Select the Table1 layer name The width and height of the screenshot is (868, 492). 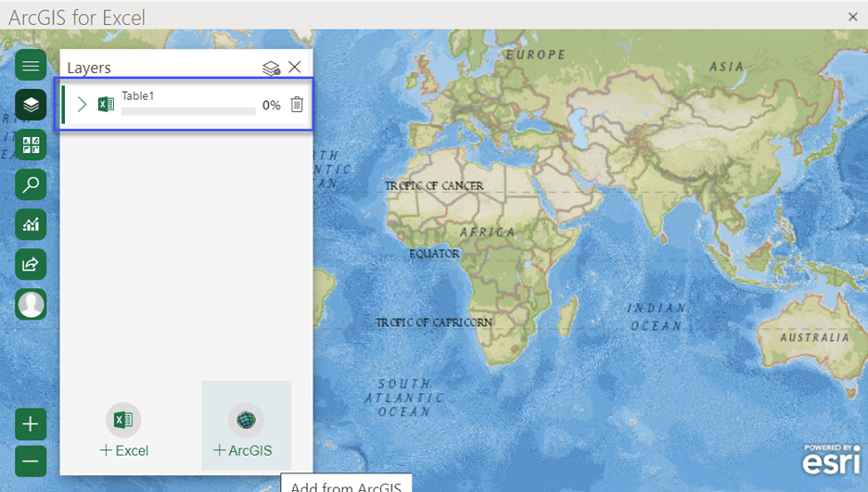click(138, 95)
